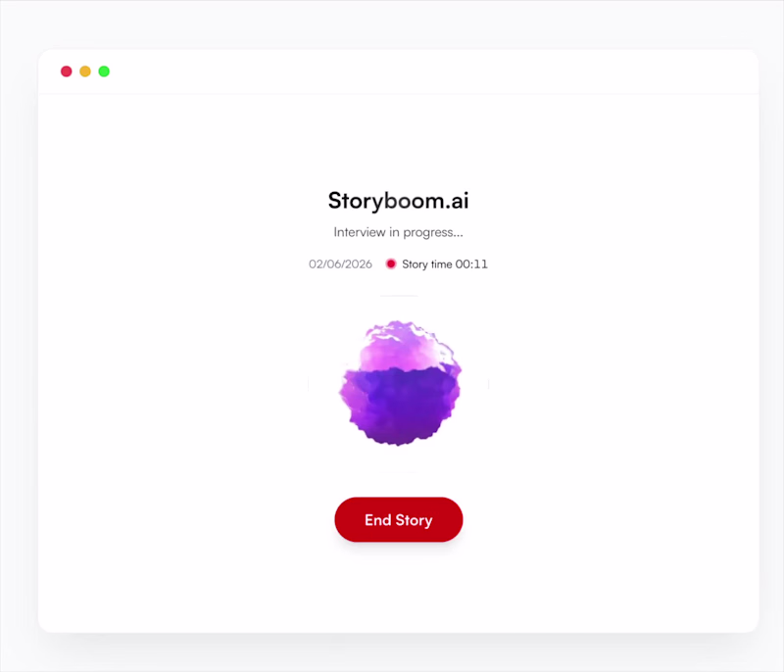Select the Interview in progress status text

399,232
